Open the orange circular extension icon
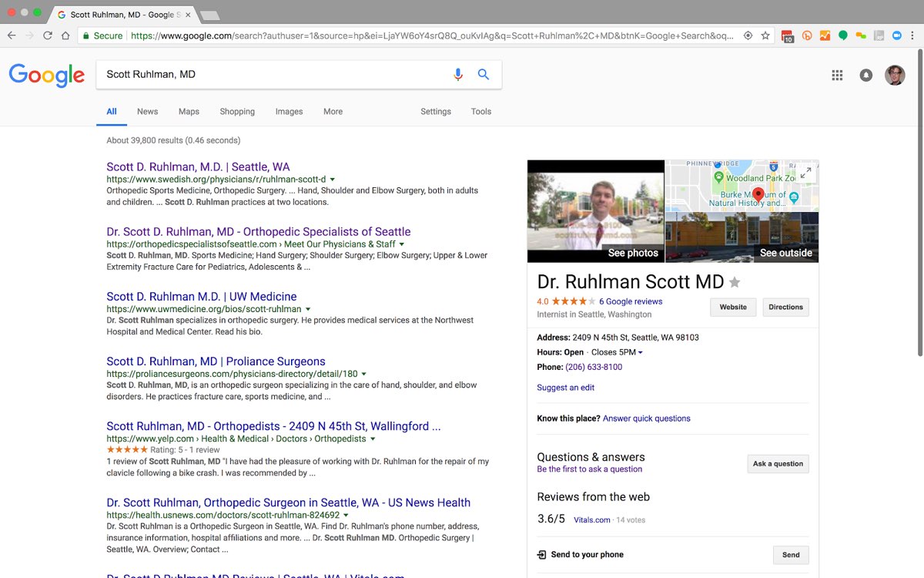This screenshot has width=924, height=578. (807, 35)
